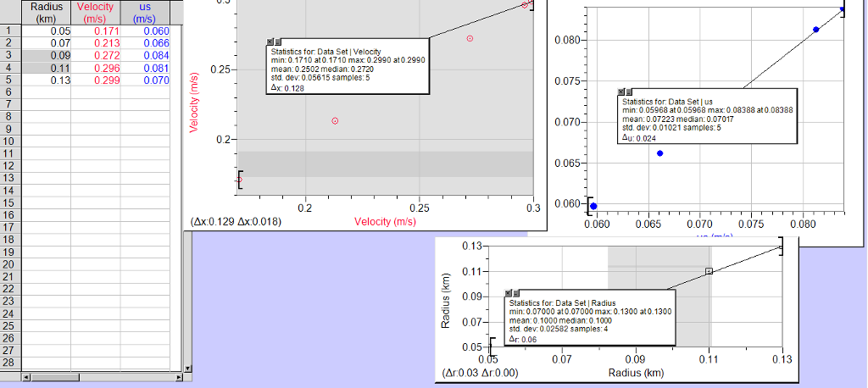Viewport: 868px width, 388px height.
Task: Select Velocity cell 0.171
Action: 95,31
